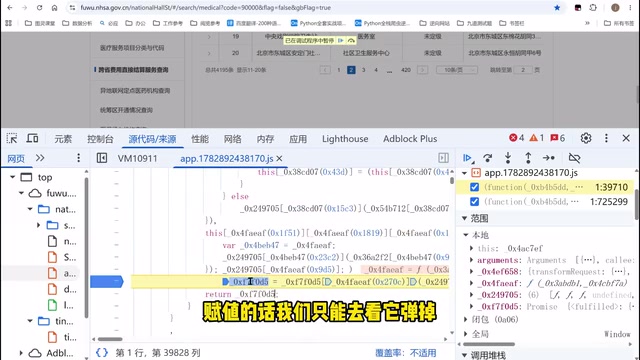This screenshot has width=640, height=360.
Task: Toggle device toolbar emulation
Action: point(32,138)
